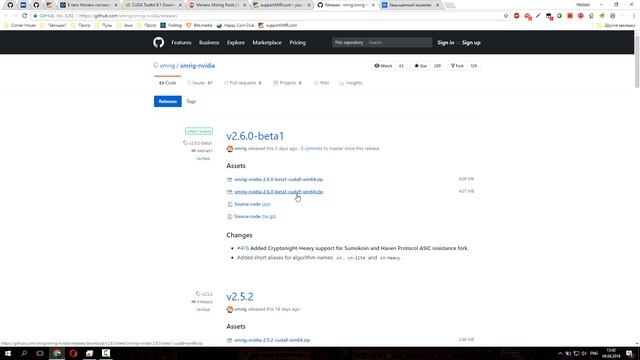The width and height of the screenshot is (640, 360).
Task: Open the v2.5.2 release title
Action: click(x=240, y=297)
